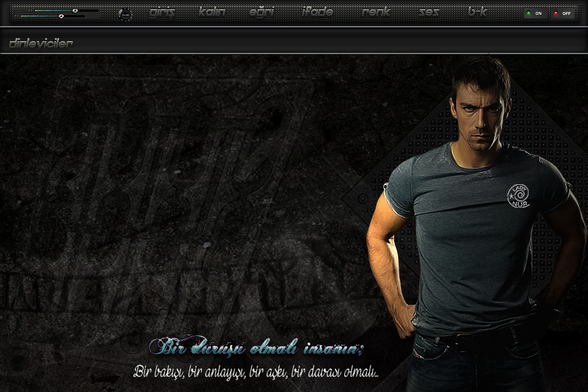Switch the OFF toggle with red light
This screenshot has width=588, height=392.
(562, 13)
